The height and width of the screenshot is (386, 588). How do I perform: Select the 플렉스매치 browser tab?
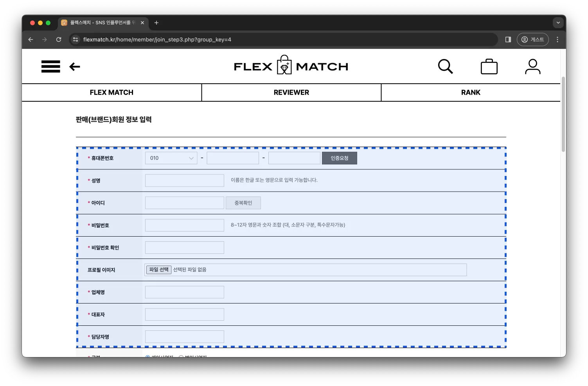point(103,23)
